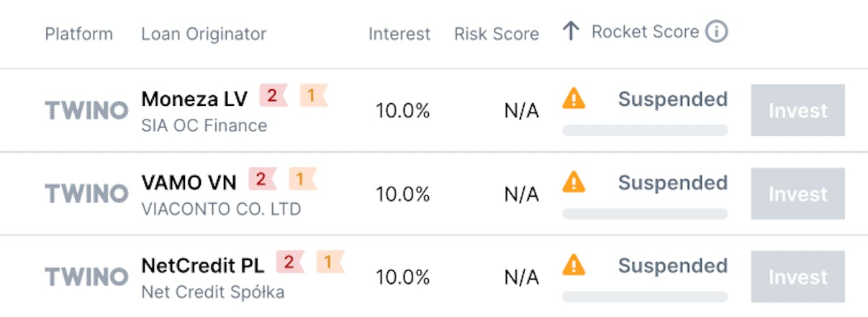Click the orange flag badge for NetCredit PL

[330, 262]
